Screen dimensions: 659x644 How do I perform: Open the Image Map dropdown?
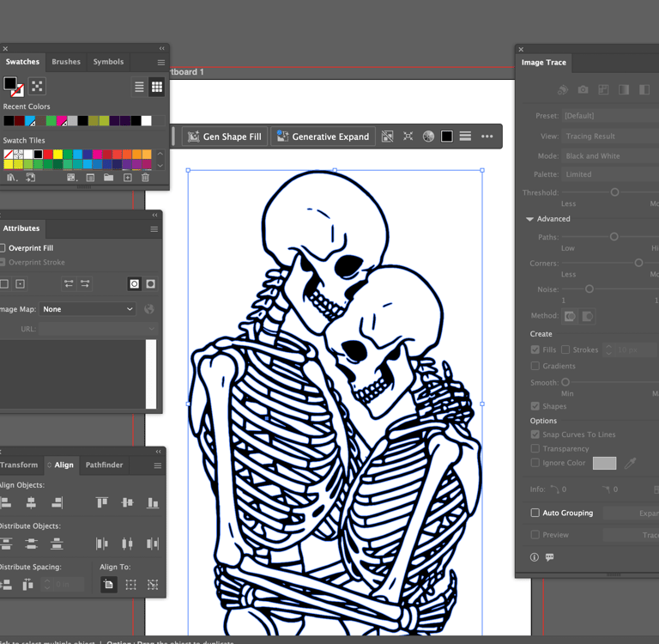pyautogui.click(x=88, y=309)
